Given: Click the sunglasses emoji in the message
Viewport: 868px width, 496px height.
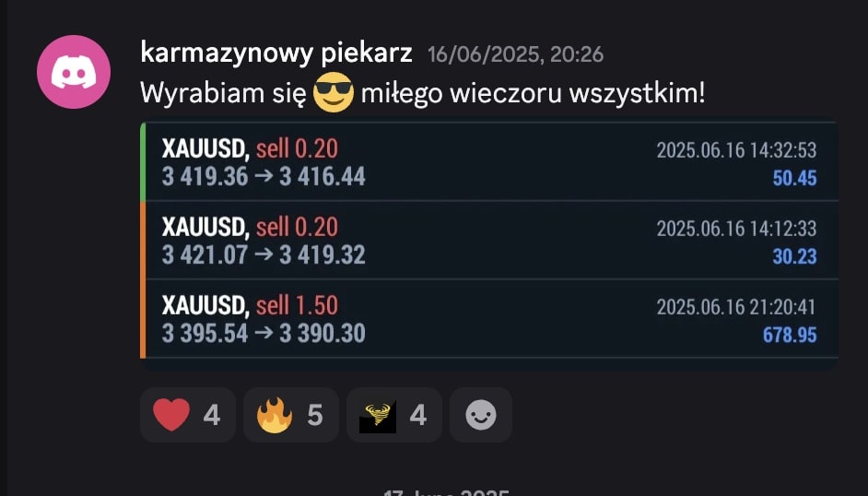Looking at the screenshot, I should (333, 92).
